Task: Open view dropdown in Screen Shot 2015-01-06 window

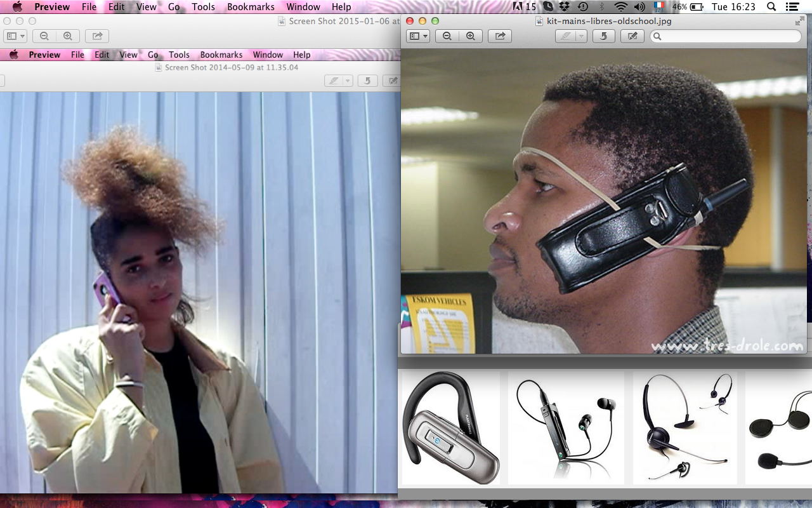Action: 15,36
